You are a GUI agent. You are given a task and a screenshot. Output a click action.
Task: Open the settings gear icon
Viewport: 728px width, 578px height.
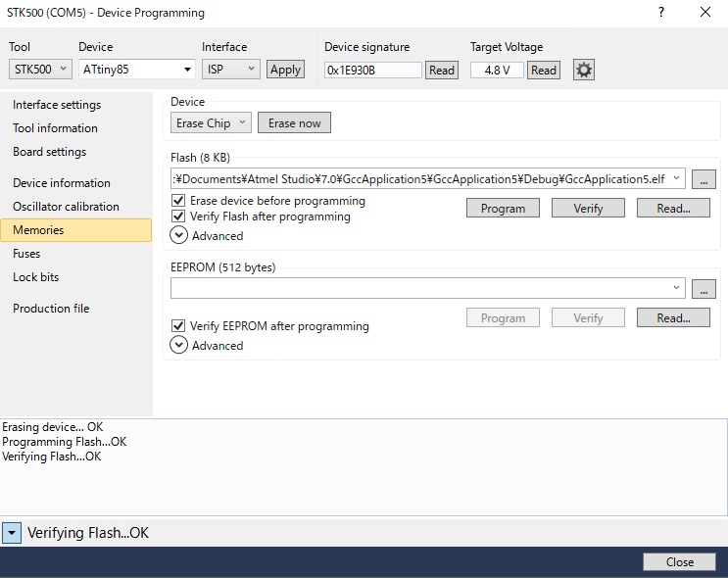click(584, 71)
